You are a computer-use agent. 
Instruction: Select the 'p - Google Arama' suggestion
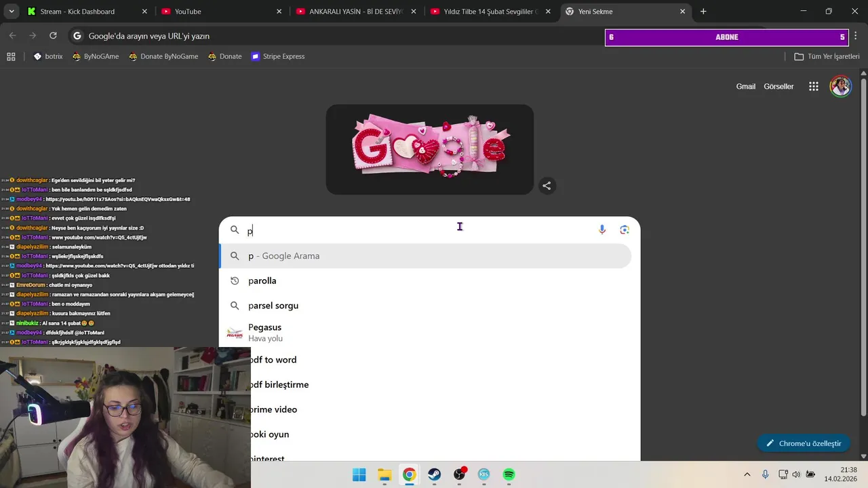coord(426,256)
